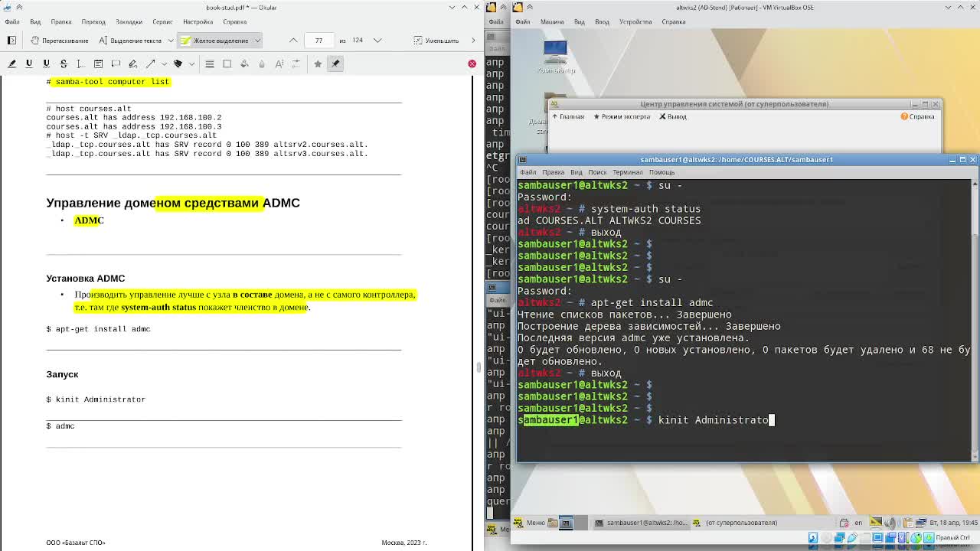
Task: Select the Перетаскивание browse tool
Action: pyautogui.click(x=58, y=40)
